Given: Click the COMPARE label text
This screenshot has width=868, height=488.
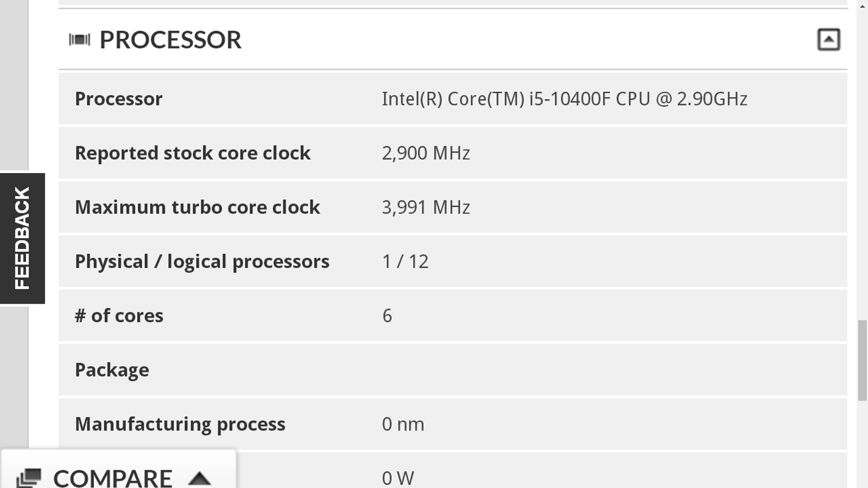Looking at the screenshot, I should (x=112, y=478).
